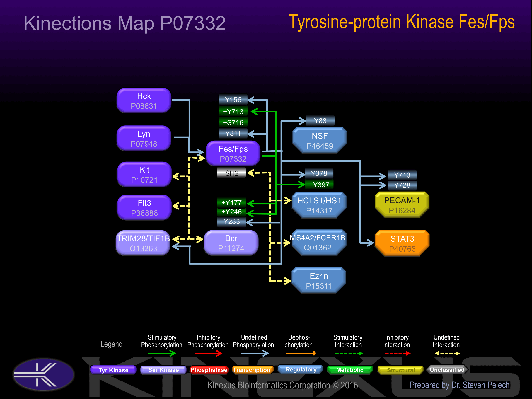532x399 pixels.
Task: Select the central Fes/Fps P07332 node
Action: click(233, 154)
